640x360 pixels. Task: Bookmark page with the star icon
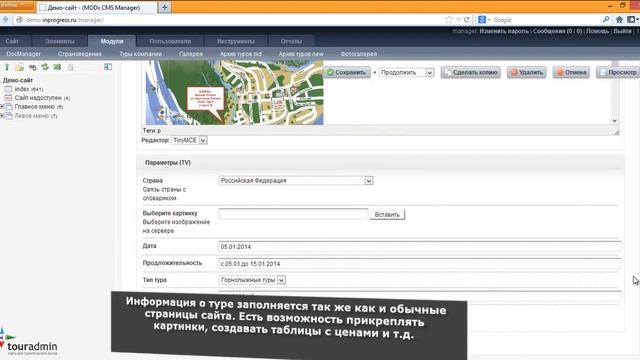coord(449,20)
